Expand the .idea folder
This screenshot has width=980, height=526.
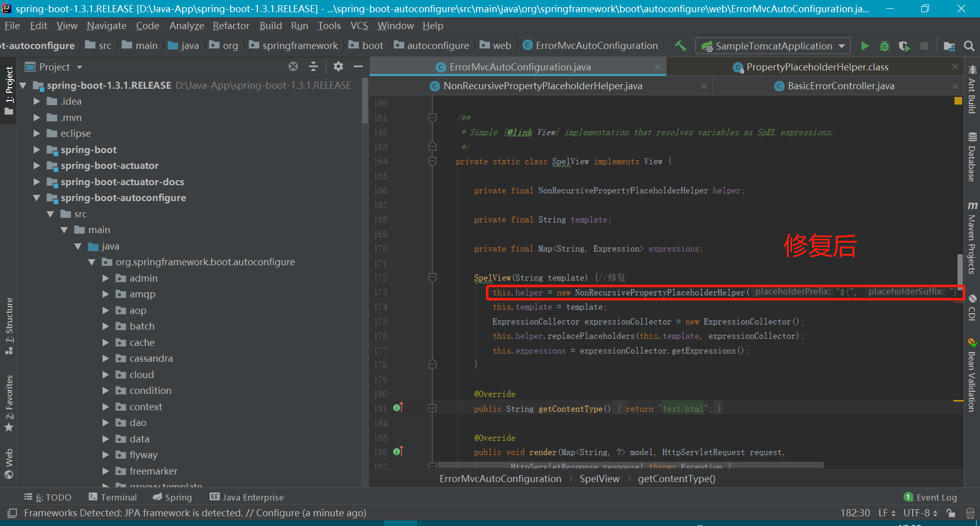pyautogui.click(x=37, y=102)
